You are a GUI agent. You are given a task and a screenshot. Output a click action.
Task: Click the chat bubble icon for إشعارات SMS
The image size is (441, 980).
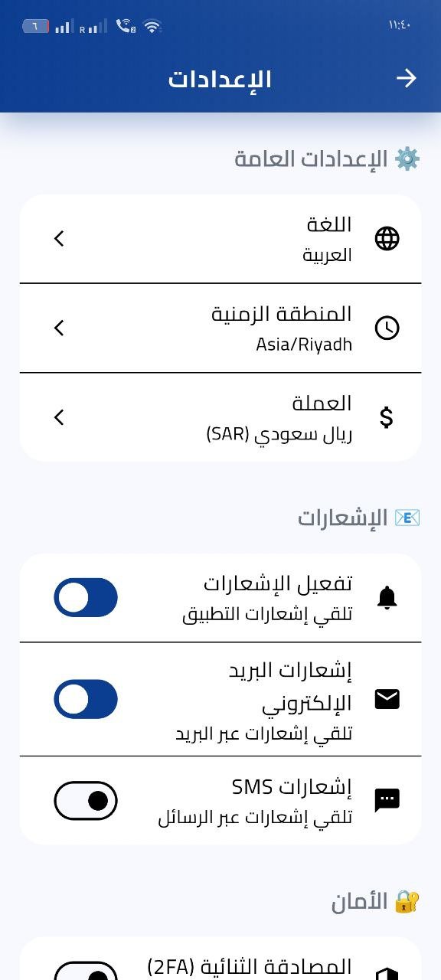[387, 799]
